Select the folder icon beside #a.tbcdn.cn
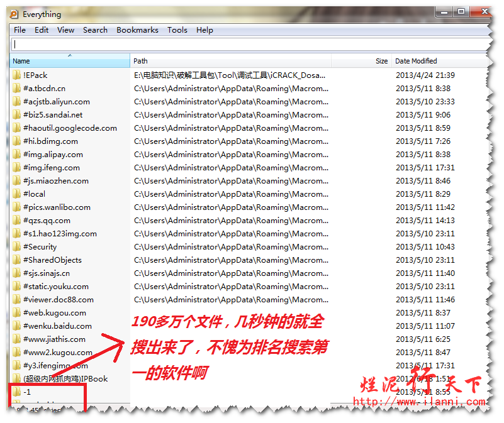The width and height of the screenshot is (504, 423). coord(17,89)
